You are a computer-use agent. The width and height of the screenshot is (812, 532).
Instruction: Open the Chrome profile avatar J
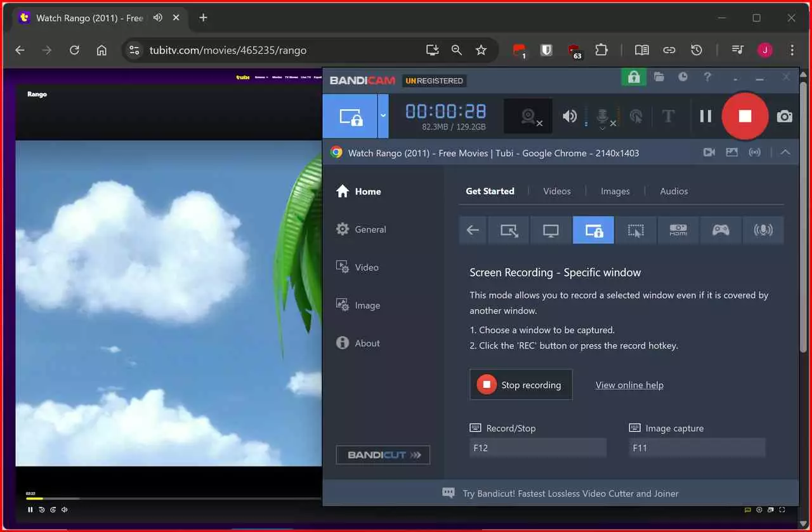765,50
